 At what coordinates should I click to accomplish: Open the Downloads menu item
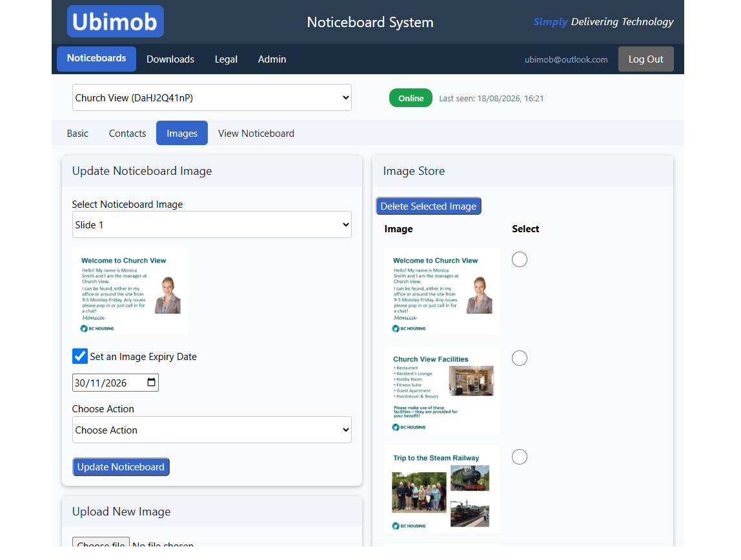click(x=170, y=59)
